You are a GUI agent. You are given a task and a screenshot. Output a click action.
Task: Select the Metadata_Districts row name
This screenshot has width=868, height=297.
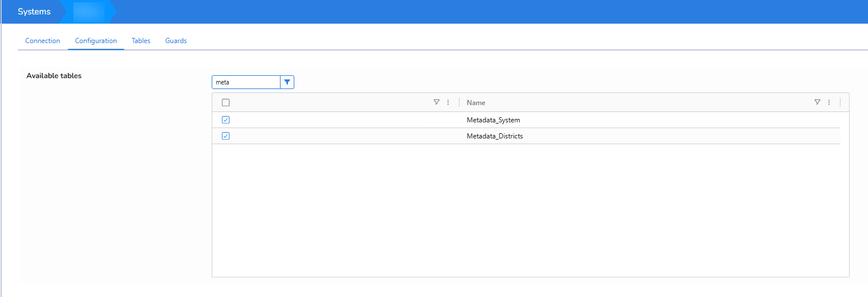[495, 136]
